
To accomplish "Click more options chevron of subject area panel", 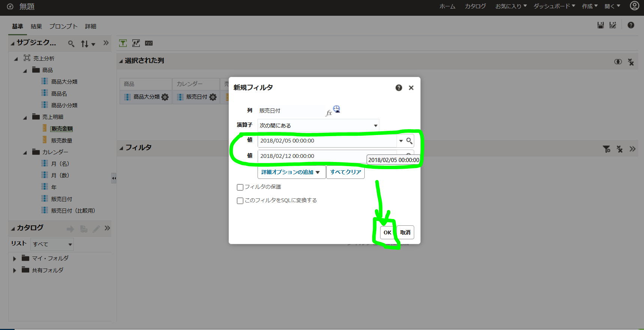I will [106, 43].
